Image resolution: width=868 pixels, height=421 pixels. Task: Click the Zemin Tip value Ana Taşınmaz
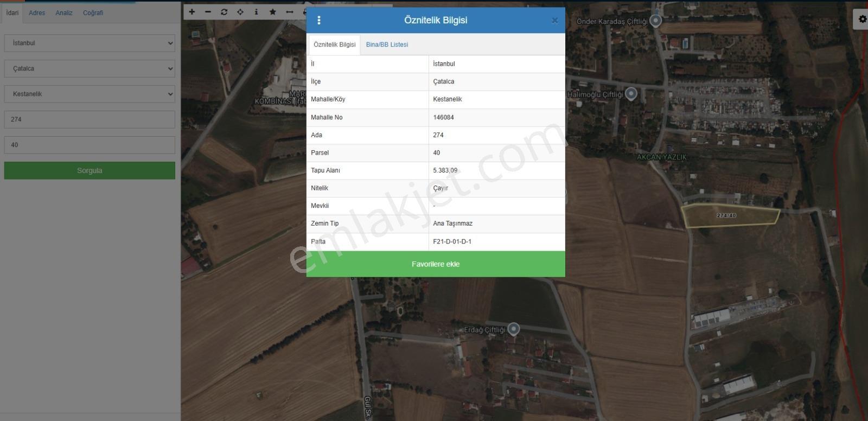point(452,224)
